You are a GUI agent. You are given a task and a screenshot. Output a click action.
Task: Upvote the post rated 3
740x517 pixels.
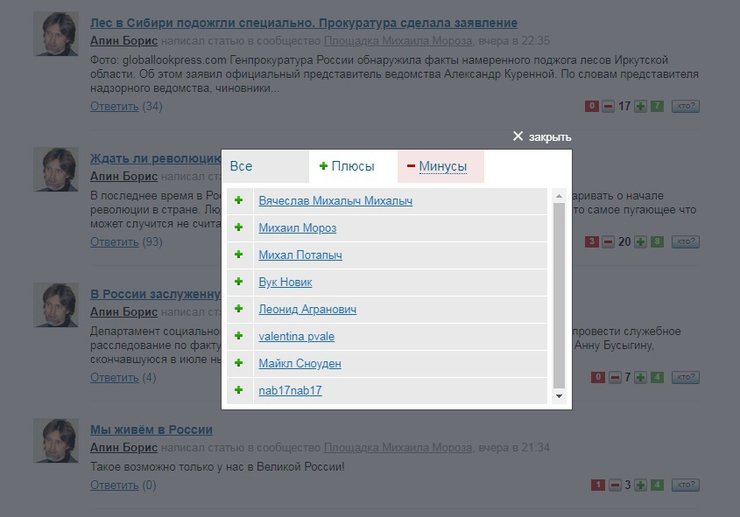(x=640, y=485)
